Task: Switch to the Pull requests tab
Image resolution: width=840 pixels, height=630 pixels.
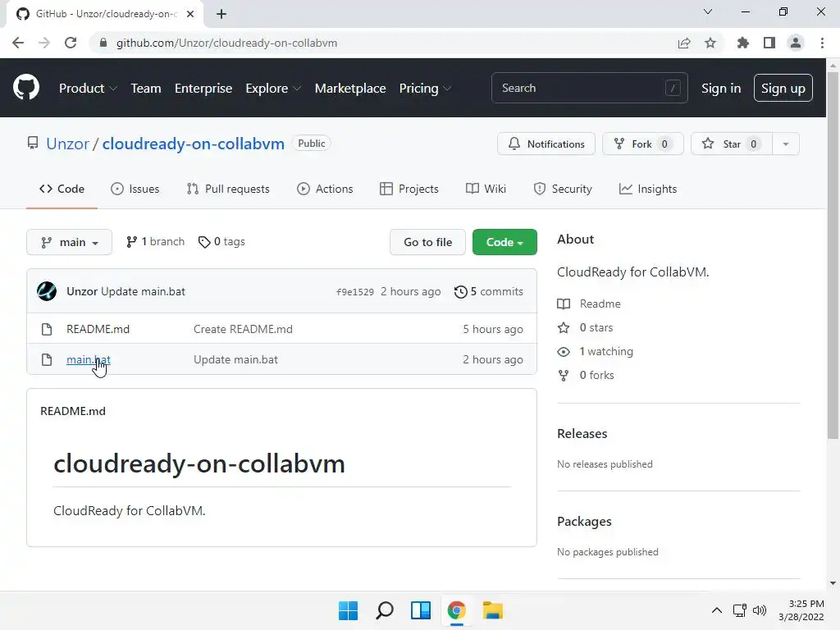Action: coord(228,189)
